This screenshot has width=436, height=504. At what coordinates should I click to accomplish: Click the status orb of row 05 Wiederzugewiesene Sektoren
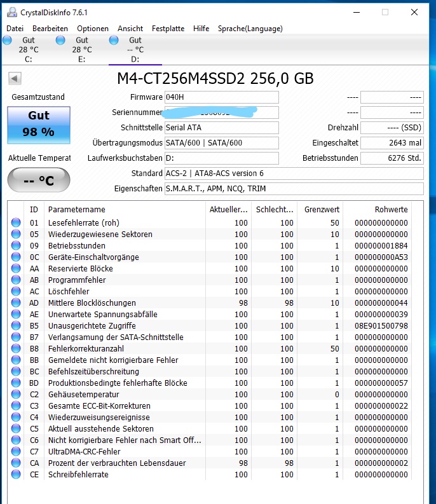tap(16, 234)
